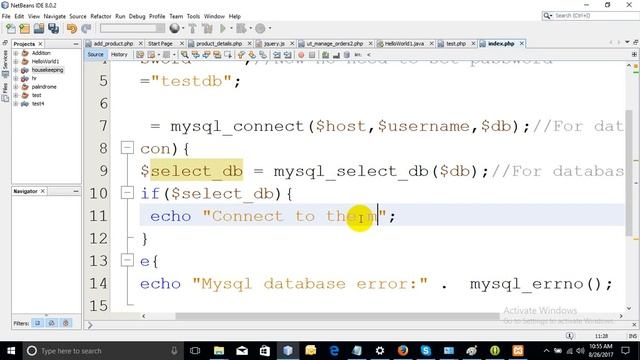
Task: Click the editor Find Selection magnifier icon
Action: [184, 55]
